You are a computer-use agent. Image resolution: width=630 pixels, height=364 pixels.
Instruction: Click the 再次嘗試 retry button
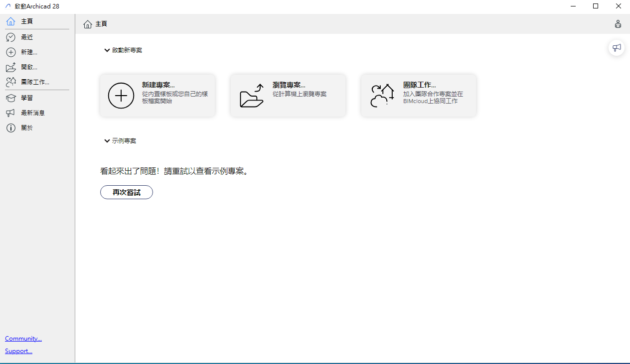point(127,192)
